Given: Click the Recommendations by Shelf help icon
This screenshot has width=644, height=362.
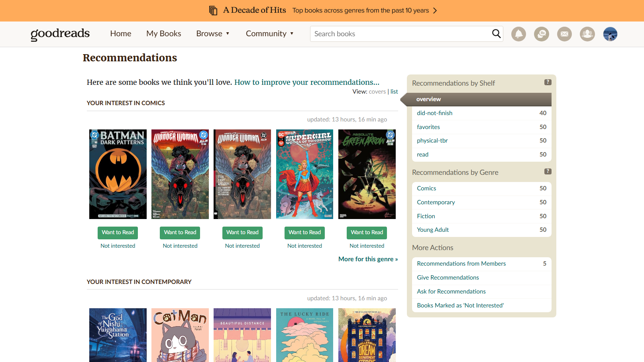Looking at the screenshot, I should click(548, 82).
